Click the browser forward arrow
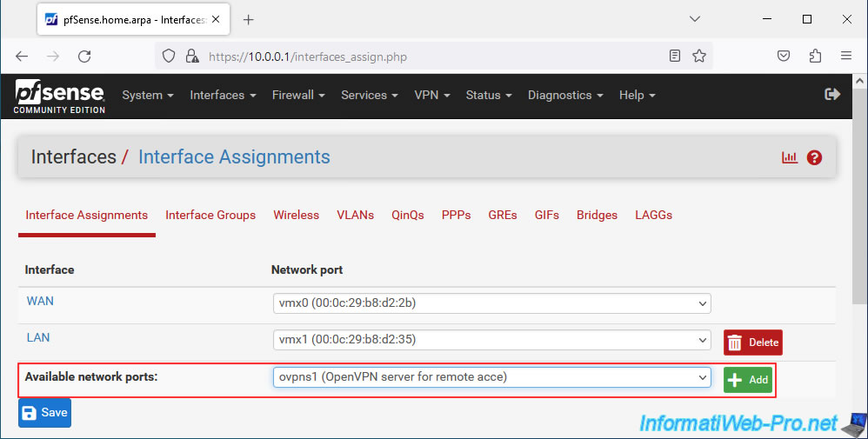The height and width of the screenshot is (439, 868). pos(53,56)
